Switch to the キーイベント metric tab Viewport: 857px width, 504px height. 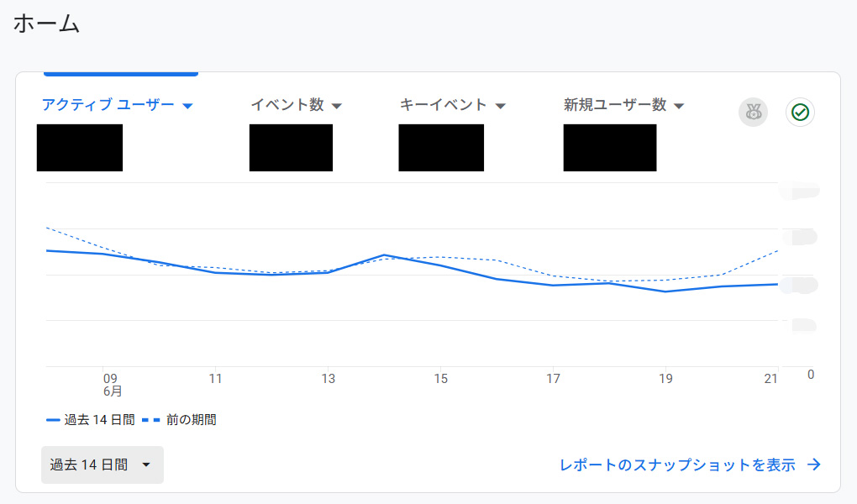click(444, 104)
